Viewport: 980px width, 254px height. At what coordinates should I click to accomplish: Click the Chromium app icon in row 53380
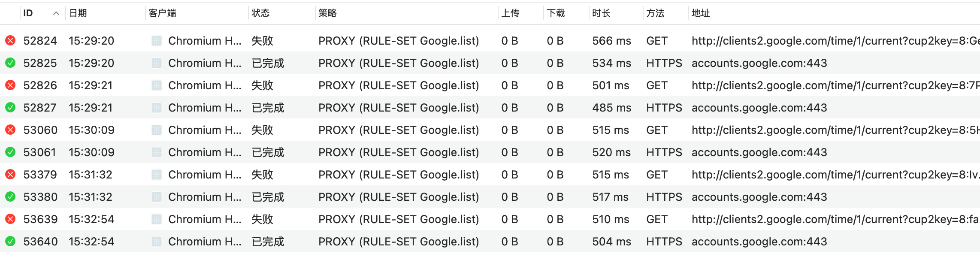click(x=157, y=197)
